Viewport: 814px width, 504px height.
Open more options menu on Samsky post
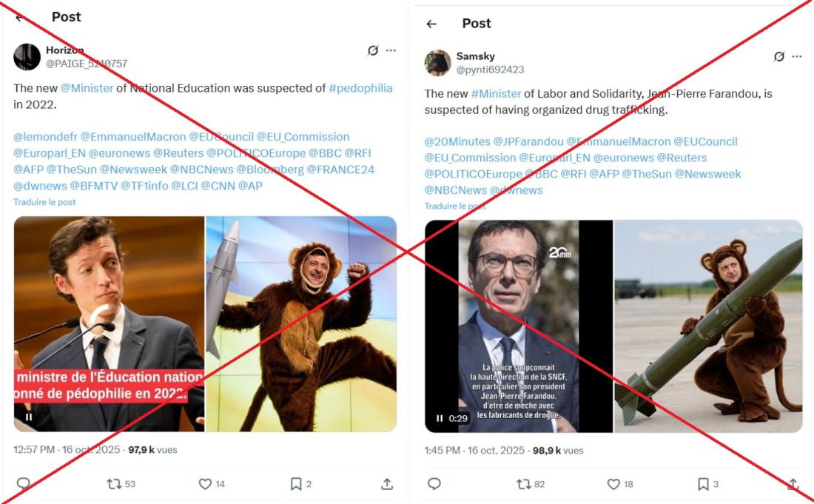[x=796, y=56]
